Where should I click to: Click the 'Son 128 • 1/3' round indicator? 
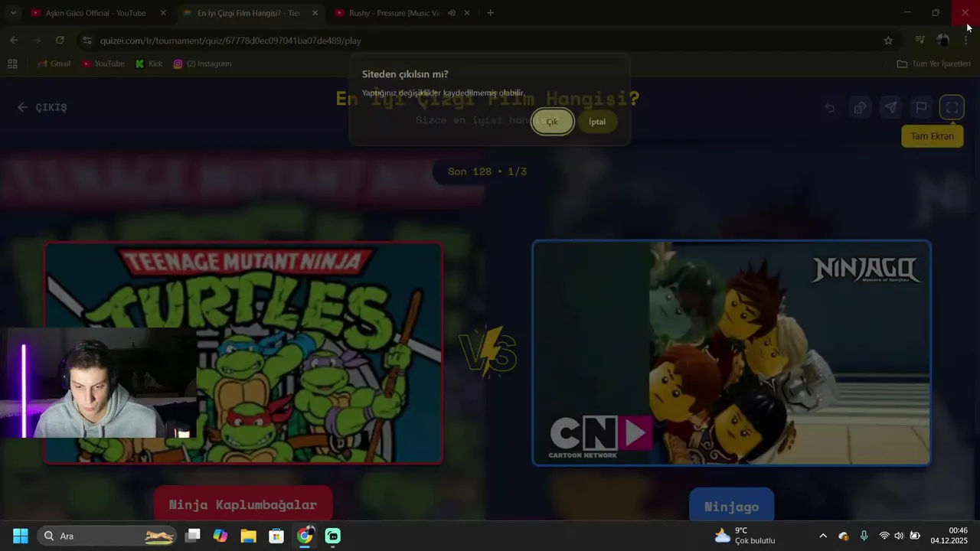487,171
